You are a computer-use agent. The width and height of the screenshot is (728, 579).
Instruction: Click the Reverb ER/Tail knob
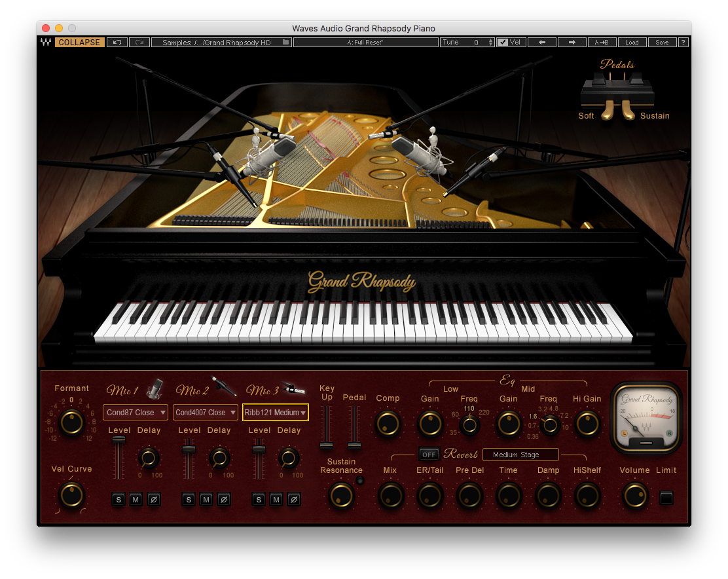(430, 495)
